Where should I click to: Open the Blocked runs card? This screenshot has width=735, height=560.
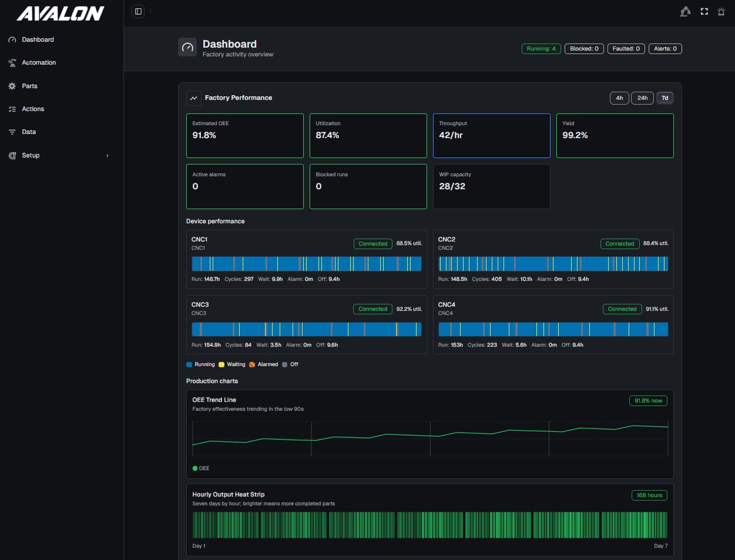click(x=368, y=187)
